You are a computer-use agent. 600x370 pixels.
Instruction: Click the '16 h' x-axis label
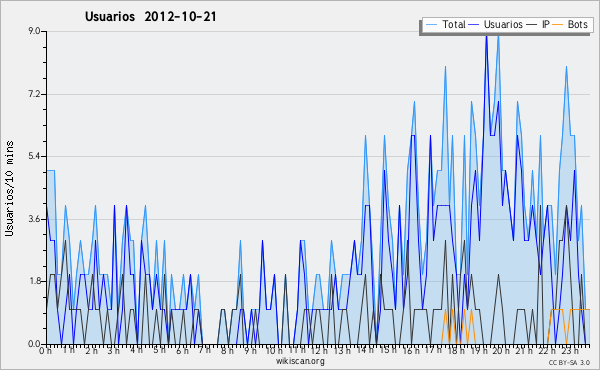(x=411, y=351)
